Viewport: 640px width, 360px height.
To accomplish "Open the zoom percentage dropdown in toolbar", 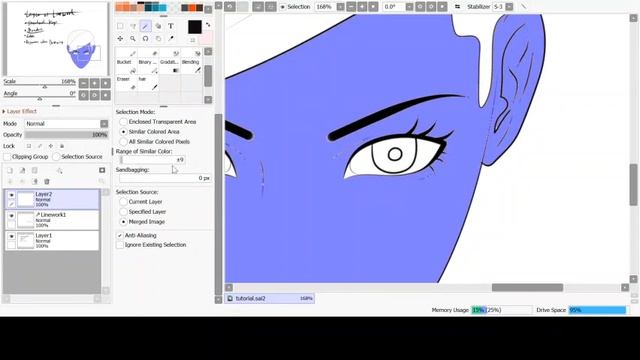I will (340, 7).
